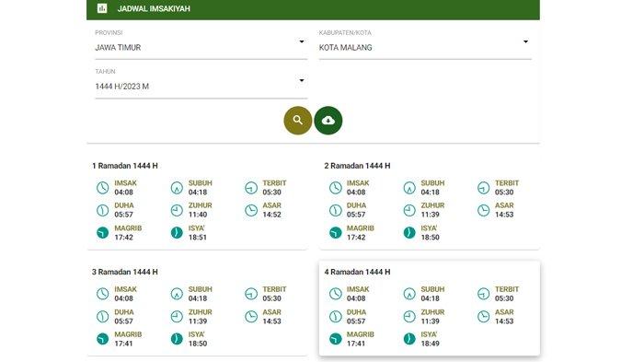Image resolution: width=644 pixels, height=362 pixels.
Task: Select the KOTA MALANG city field
Action: [x=425, y=48]
